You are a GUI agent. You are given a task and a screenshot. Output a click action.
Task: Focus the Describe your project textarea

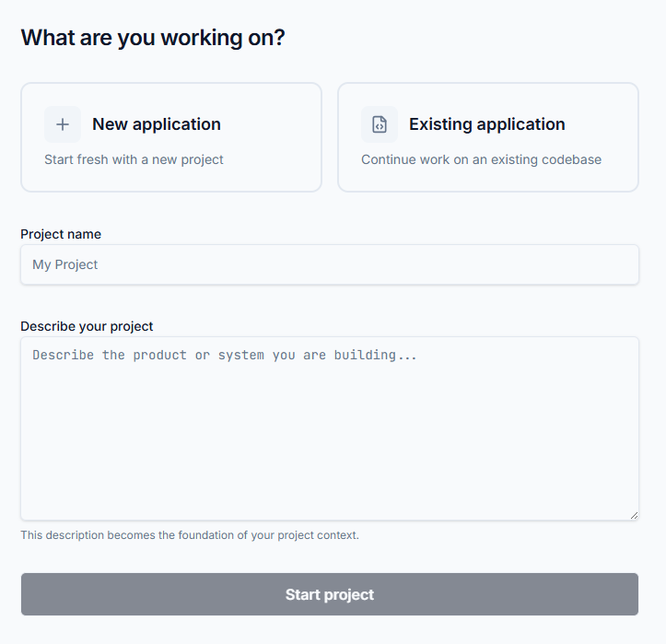coord(330,428)
